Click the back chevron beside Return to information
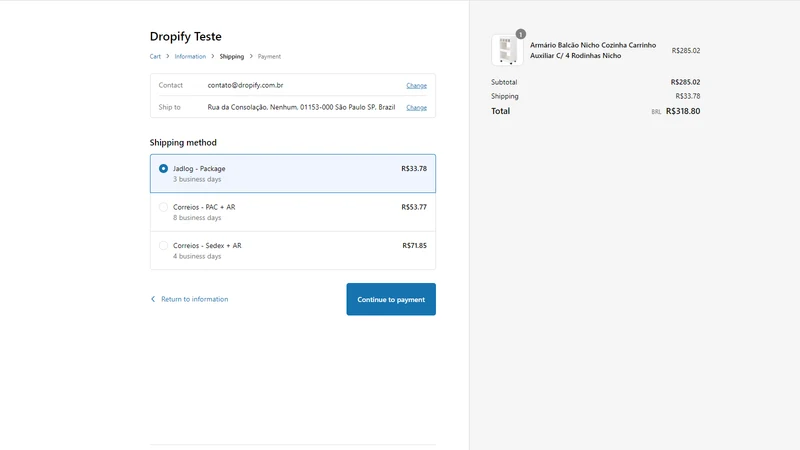This screenshot has height=450, width=800. [x=153, y=299]
